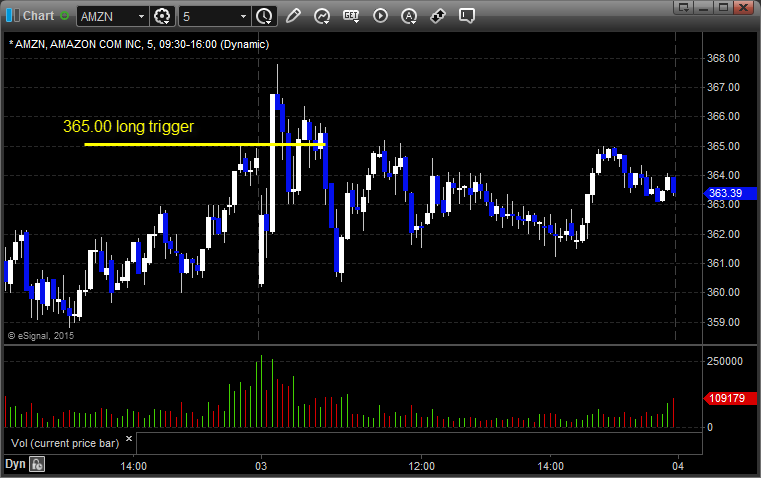Start bar replay with the play icon

coord(380,16)
